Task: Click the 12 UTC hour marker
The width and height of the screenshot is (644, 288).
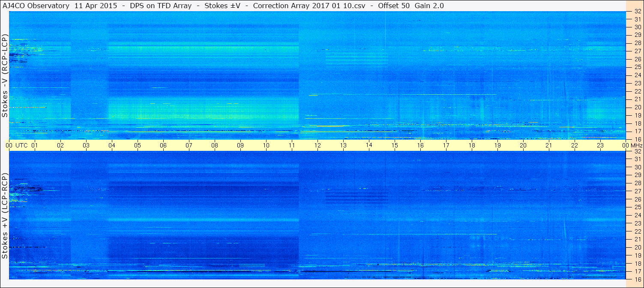Action: point(318,145)
